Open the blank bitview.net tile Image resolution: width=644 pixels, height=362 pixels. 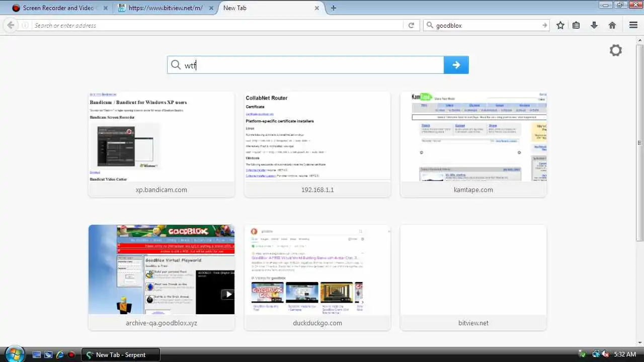(x=473, y=278)
